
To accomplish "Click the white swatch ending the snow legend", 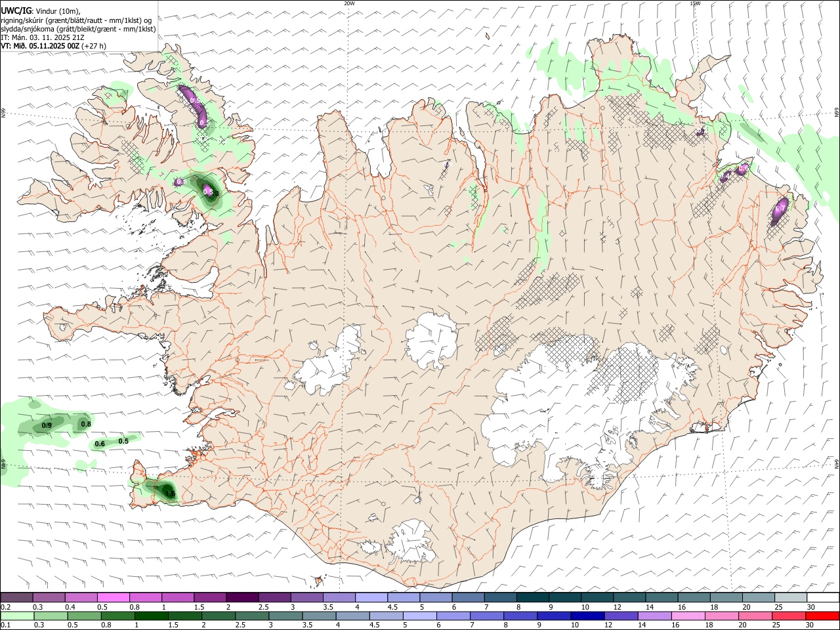I will 823,597.
